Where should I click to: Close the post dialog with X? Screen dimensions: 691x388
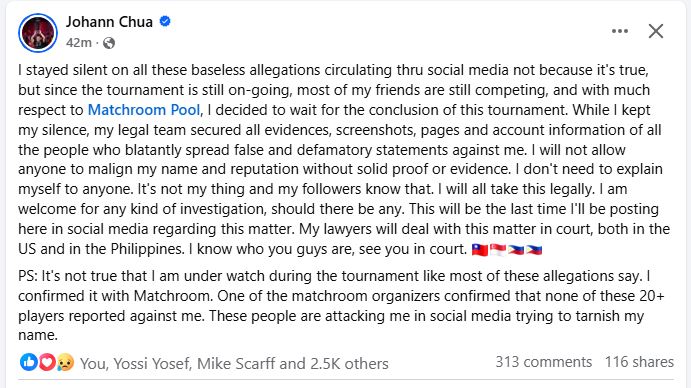click(x=656, y=31)
